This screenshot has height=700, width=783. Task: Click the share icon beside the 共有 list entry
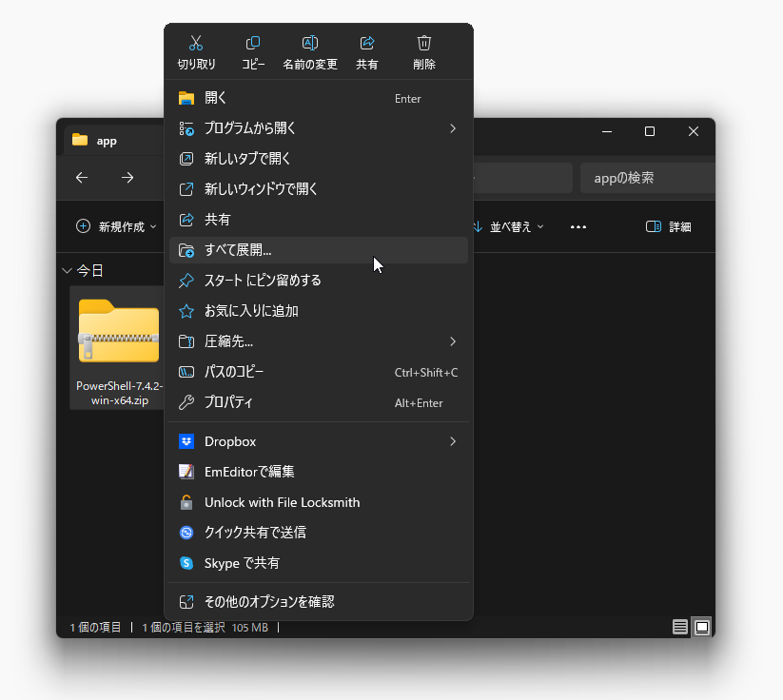[186, 220]
